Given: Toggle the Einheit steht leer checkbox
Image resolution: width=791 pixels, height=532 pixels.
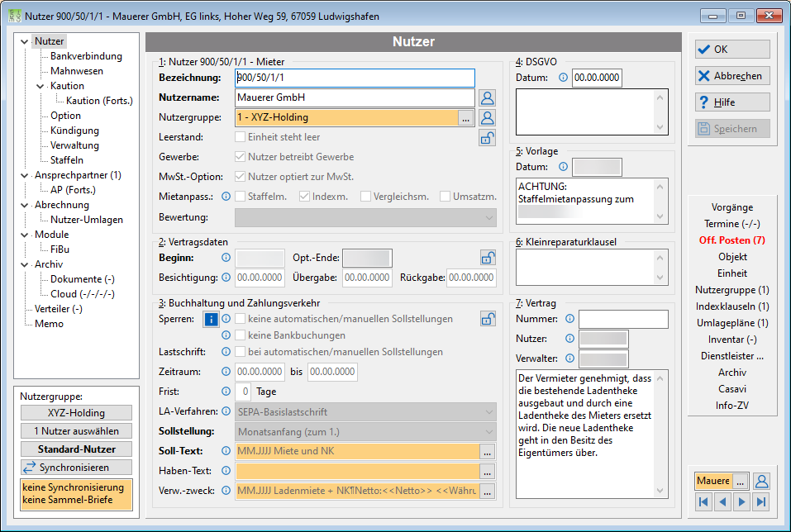Looking at the screenshot, I should pyautogui.click(x=241, y=137).
